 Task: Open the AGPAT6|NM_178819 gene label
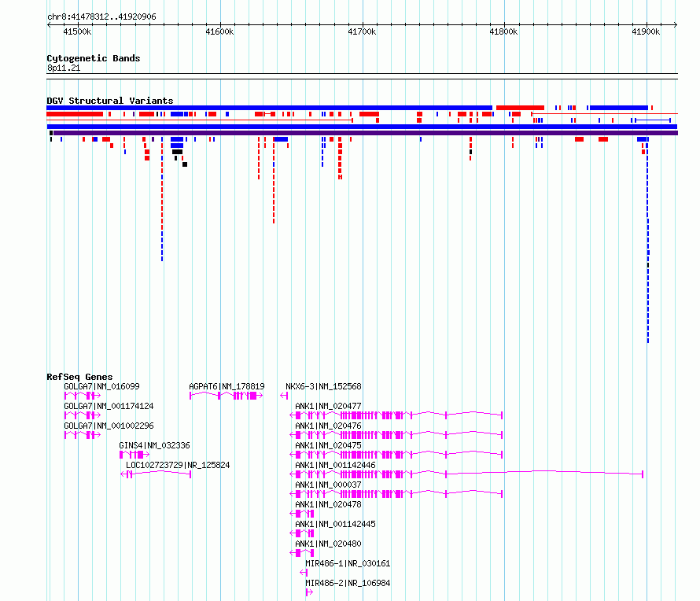[x=227, y=386]
